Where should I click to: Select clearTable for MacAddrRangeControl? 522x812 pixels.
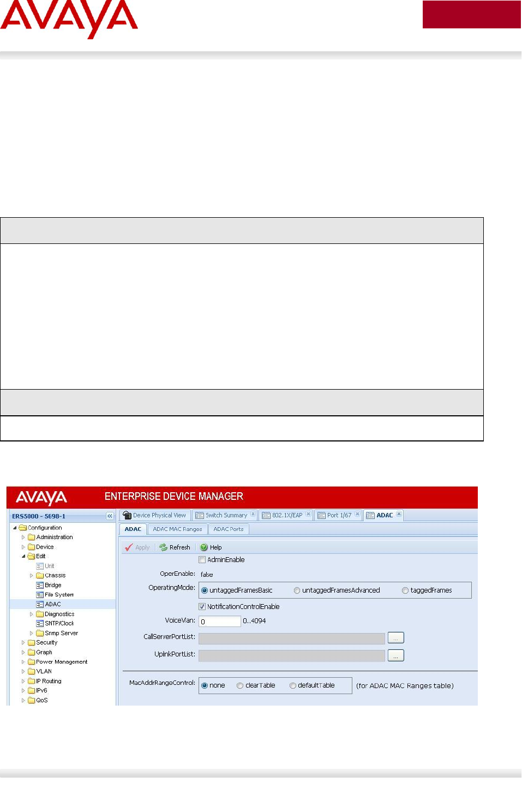coord(240,685)
